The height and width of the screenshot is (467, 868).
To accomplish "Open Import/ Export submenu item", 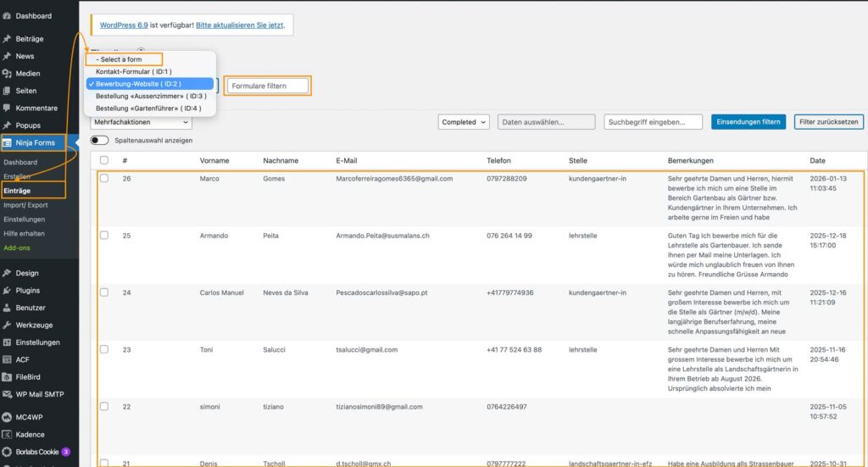I will pos(25,205).
